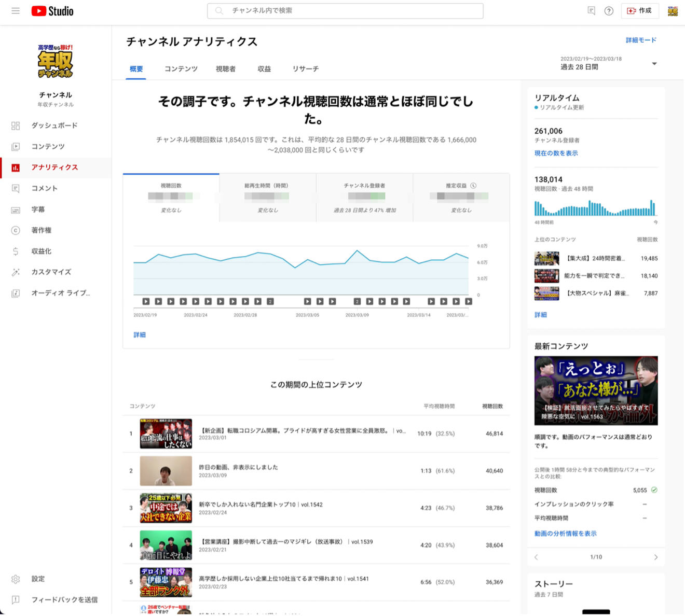Click the YouTube Studio logo
Screen dimensions: 685x616
coord(52,11)
